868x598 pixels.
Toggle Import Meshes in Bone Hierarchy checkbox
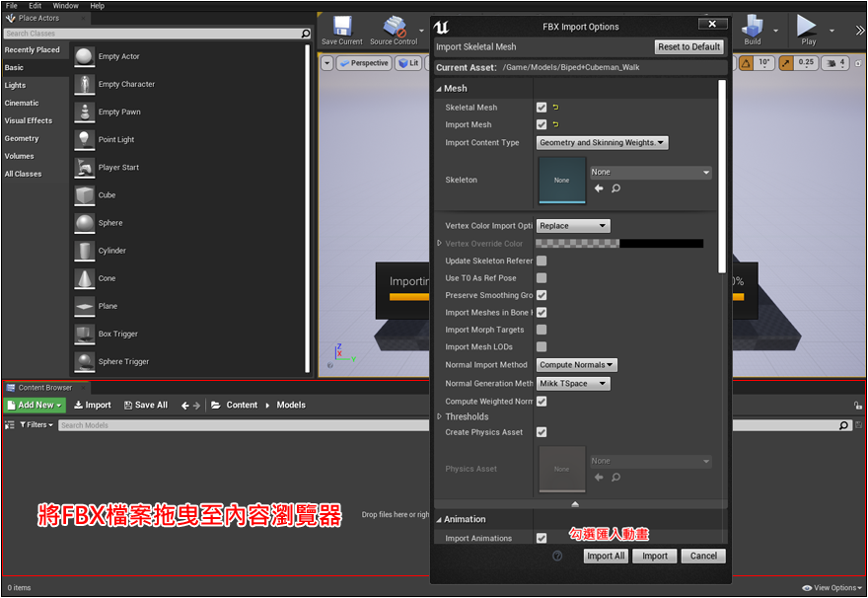(542, 312)
